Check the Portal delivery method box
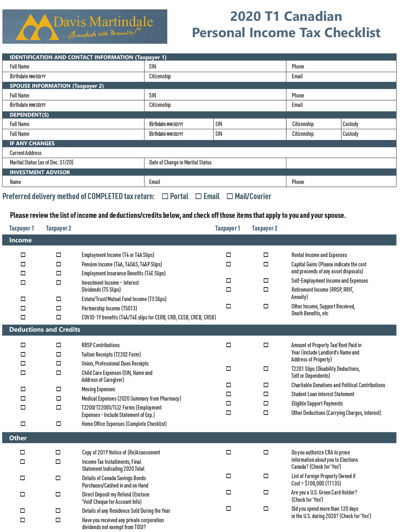This screenshot has height=532, width=408. (165, 196)
